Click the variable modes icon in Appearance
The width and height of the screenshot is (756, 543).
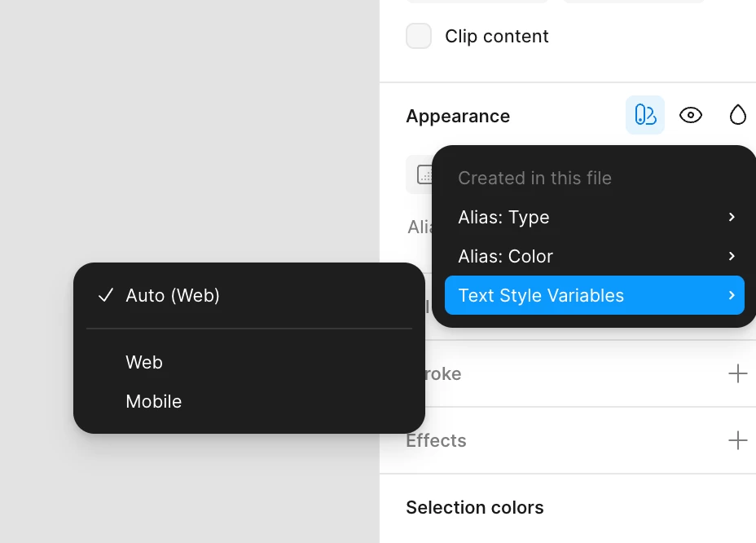645,115
